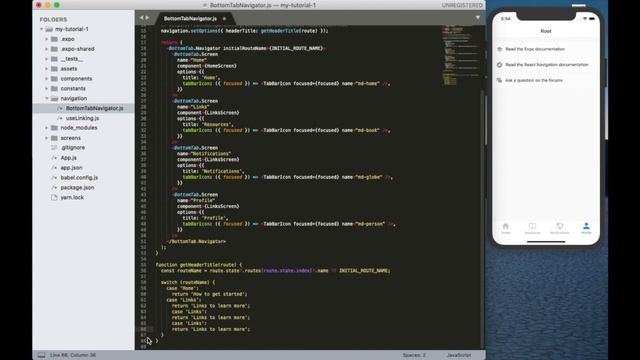Click the FOLDERS sidebar heading
Screen dimensions: 640x360
pos(53,19)
